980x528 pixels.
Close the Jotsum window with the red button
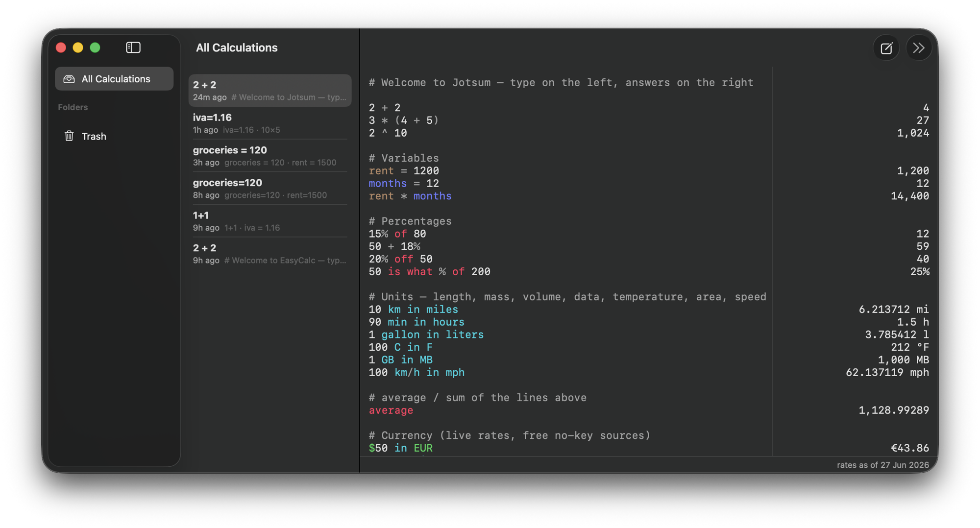61,48
